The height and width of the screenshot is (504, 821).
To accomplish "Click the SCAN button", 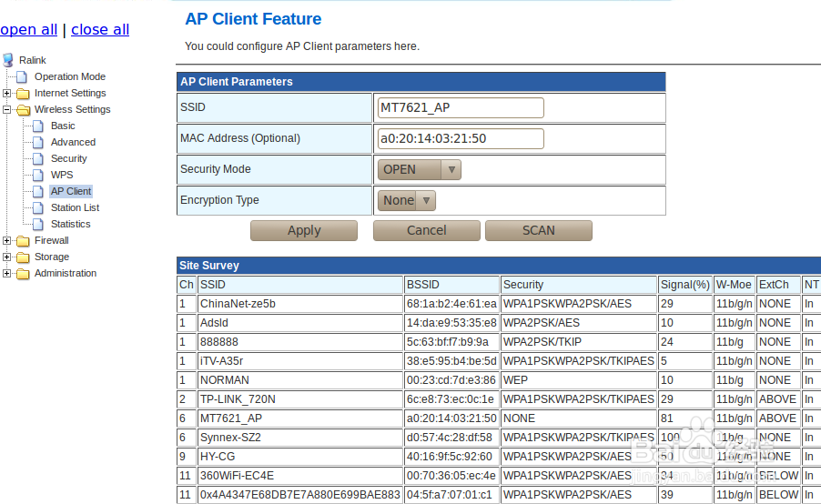I will (x=538, y=230).
